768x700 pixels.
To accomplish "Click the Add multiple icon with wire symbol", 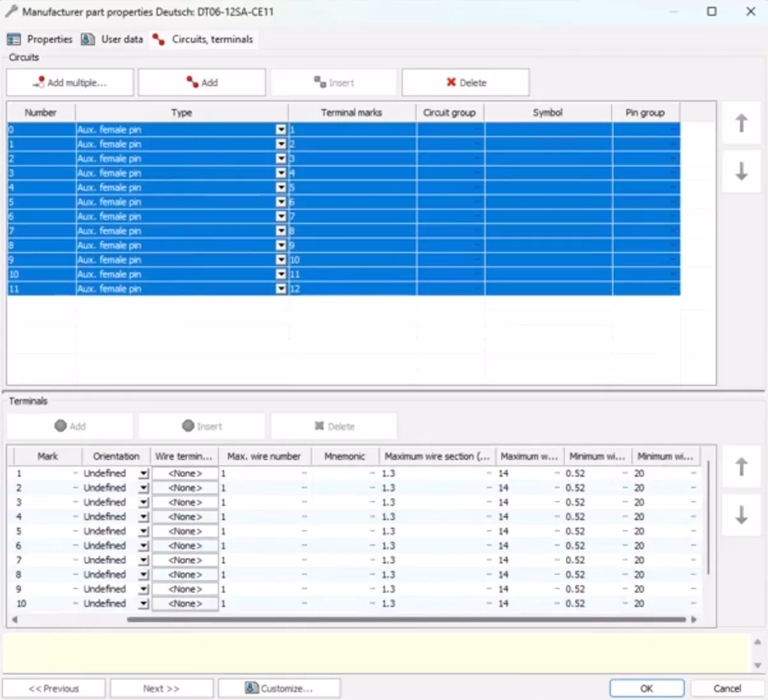I will tap(38, 82).
